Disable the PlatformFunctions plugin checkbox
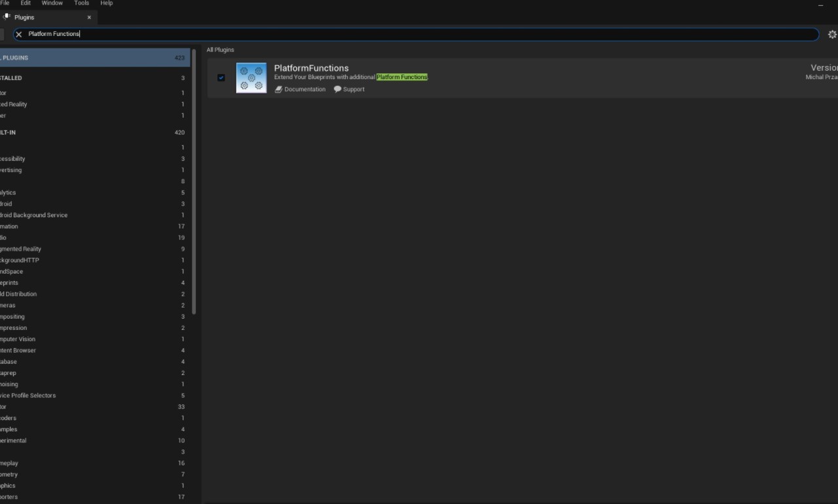The image size is (838, 504). [x=221, y=77]
